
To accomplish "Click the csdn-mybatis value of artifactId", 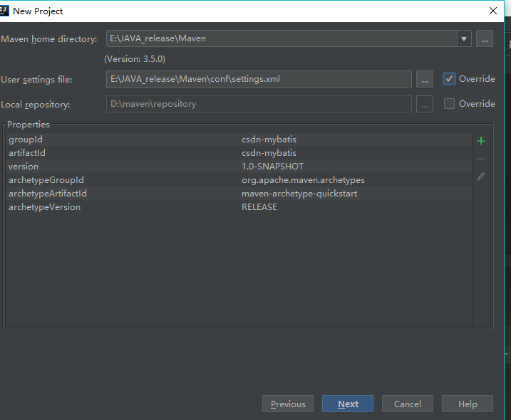I will (269, 153).
